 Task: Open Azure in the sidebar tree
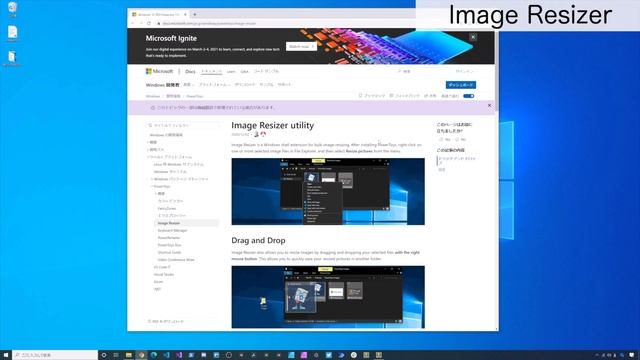(158, 282)
